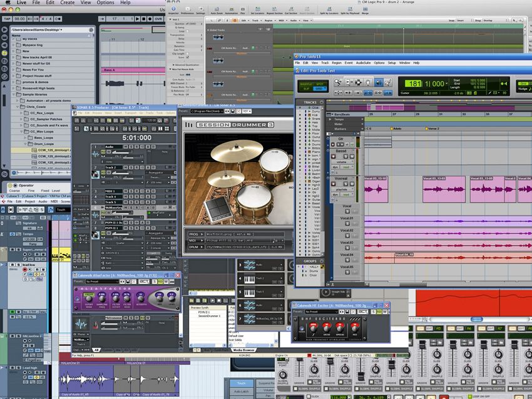Viewport: 532px width, 399px height.
Task: Expand the Tempo ruler in Pro Tools
Action: click(x=330, y=119)
